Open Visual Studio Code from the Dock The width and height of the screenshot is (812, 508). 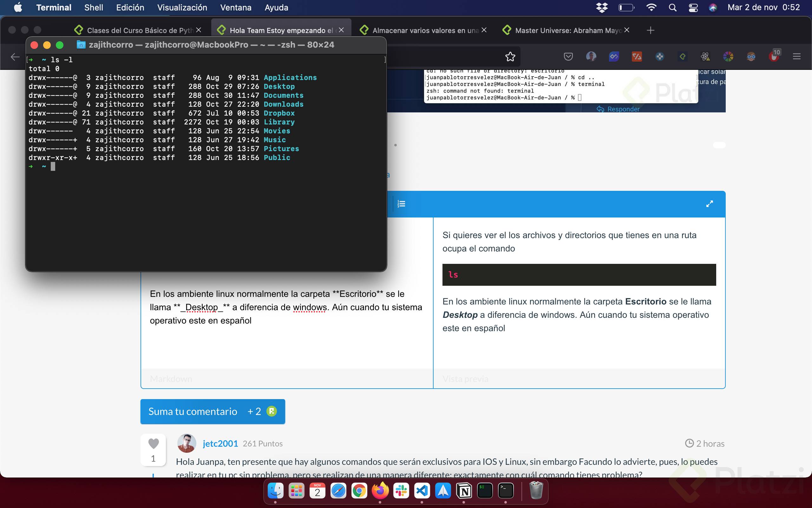point(422,491)
